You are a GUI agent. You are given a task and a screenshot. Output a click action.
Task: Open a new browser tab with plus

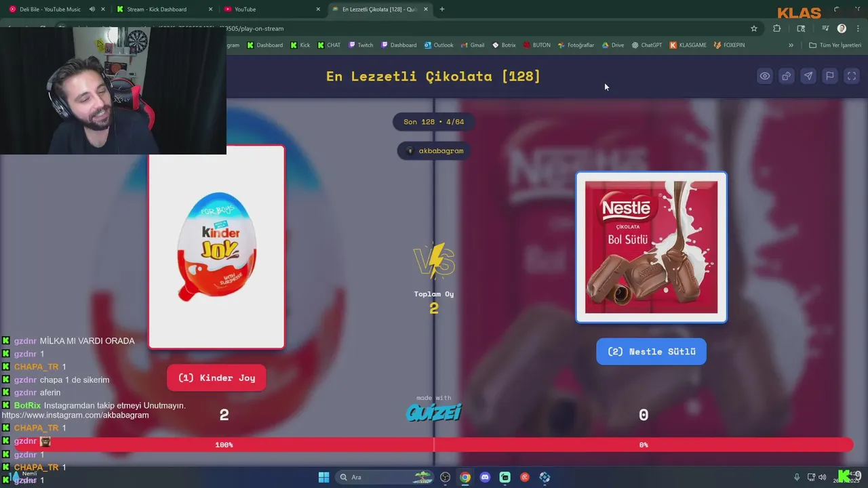442,9
